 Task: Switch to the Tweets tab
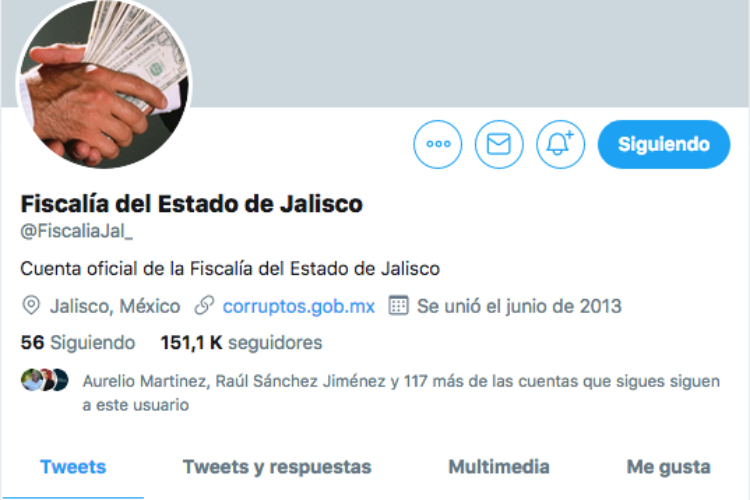click(x=73, y=467)
